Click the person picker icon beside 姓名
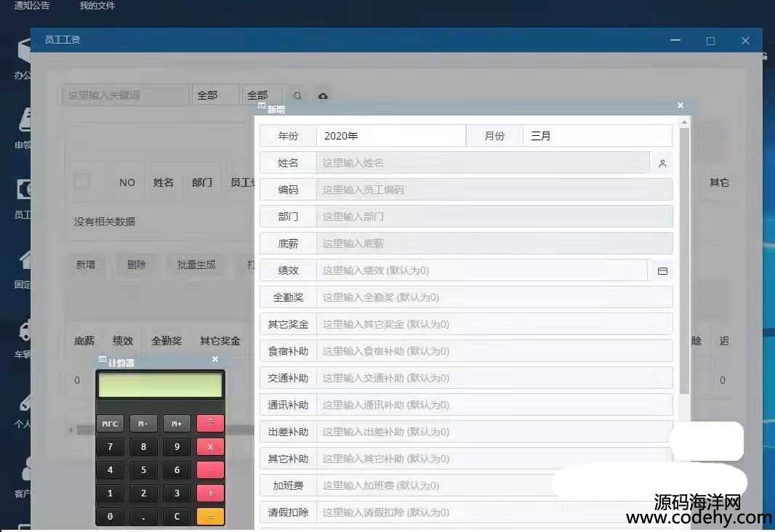 (x=662, y=164)
